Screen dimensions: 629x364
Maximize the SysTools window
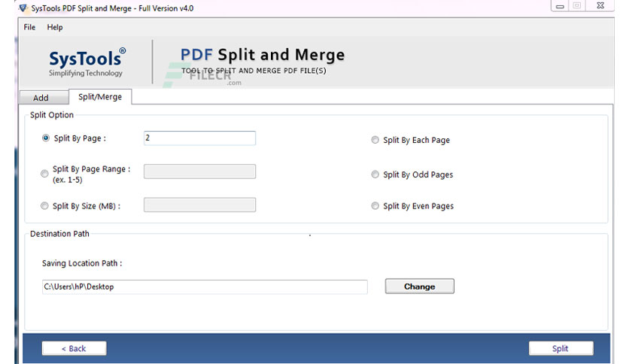(577, 5)
